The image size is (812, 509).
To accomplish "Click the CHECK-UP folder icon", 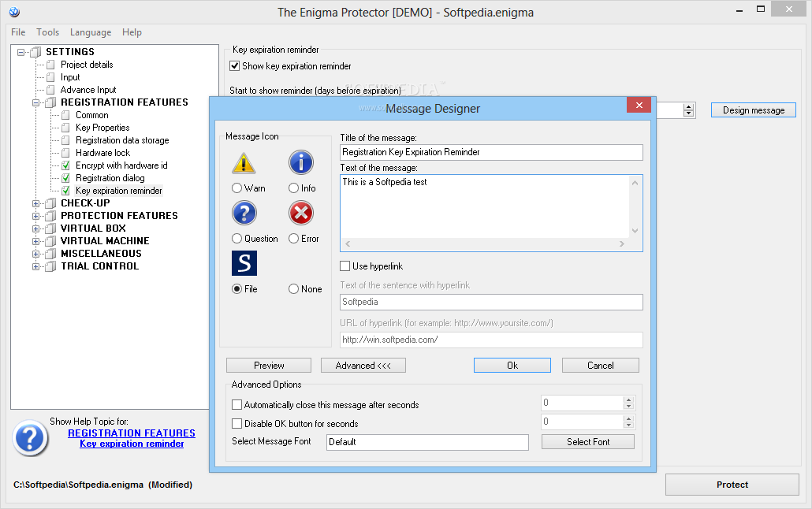I will pyautogui.click(x=50, y=203).
